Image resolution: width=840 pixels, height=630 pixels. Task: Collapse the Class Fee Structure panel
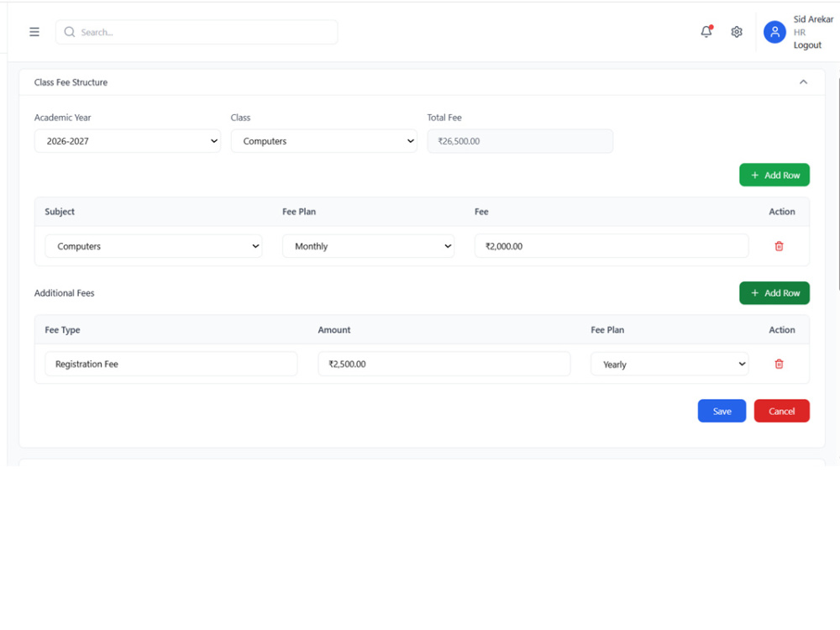tap(803, 82)
